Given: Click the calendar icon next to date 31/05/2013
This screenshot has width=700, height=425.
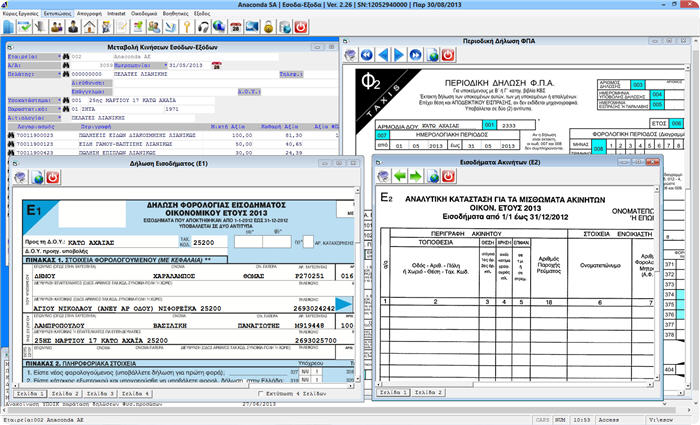Looking at the screenshot, I should [216, 66].
